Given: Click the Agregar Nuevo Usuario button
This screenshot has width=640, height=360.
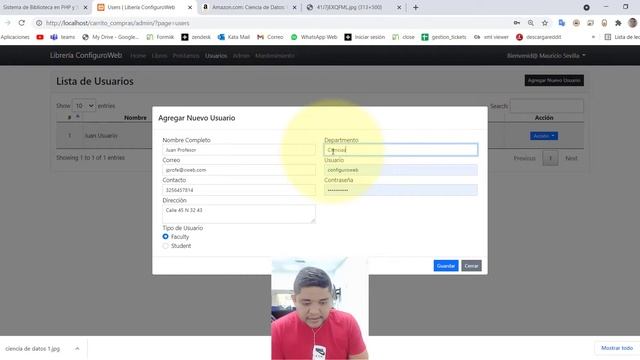Looking at the screenshot, I should (554, 80).
